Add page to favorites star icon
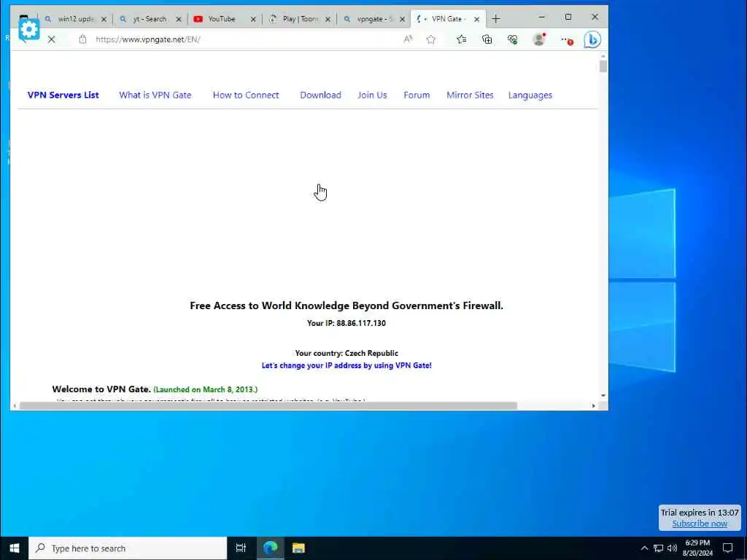Image resolution: width=747 pixels, height=560 pixels. (431, 39)
